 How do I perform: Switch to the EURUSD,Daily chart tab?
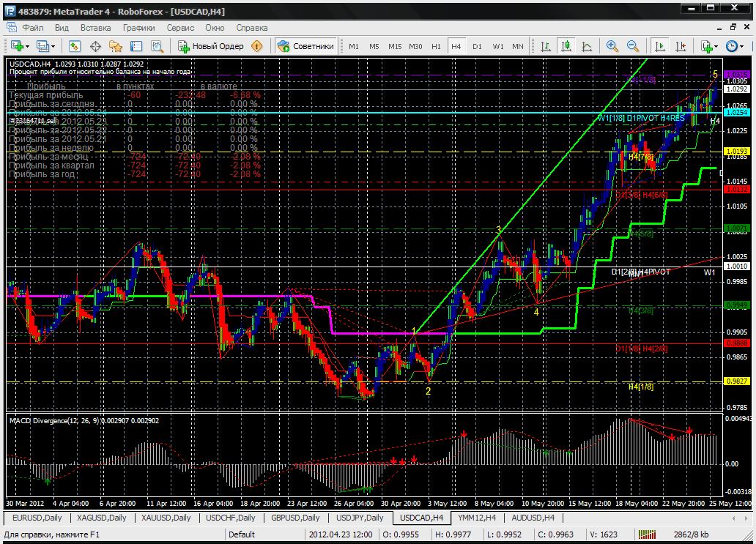coord(37,518)
